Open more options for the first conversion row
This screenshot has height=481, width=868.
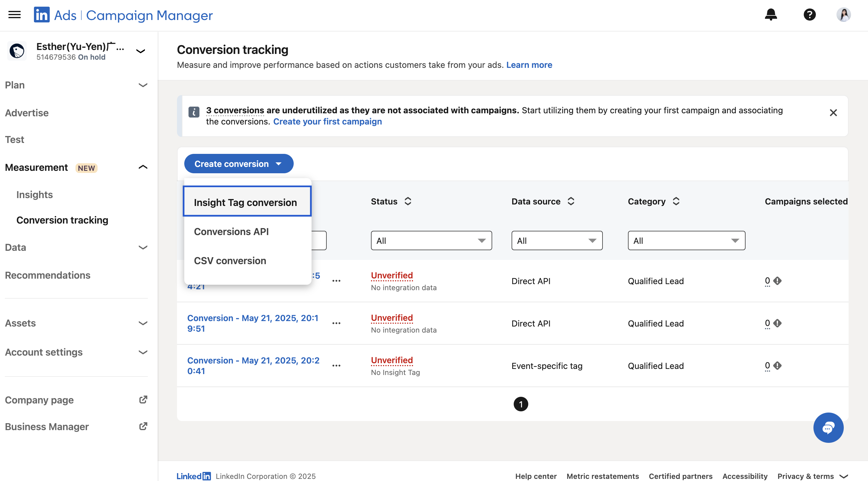(x=336, y=280)
